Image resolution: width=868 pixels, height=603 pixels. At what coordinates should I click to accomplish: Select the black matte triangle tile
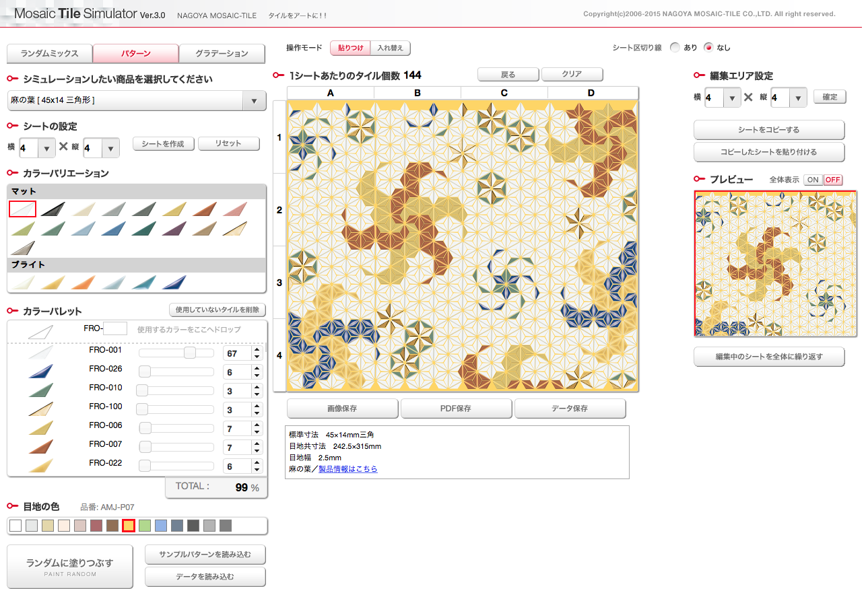[x=52, y=209]
